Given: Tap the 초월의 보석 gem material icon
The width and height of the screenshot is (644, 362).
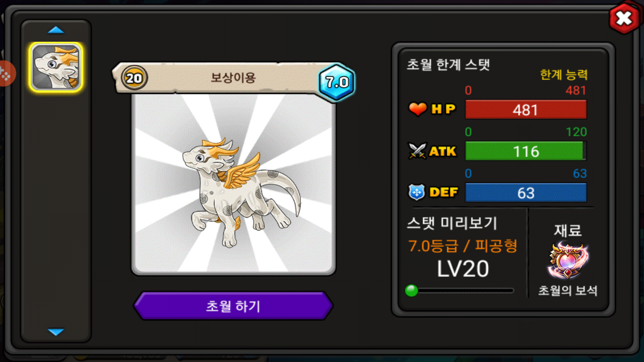Looking at the screenshot, I should [568, 260].
